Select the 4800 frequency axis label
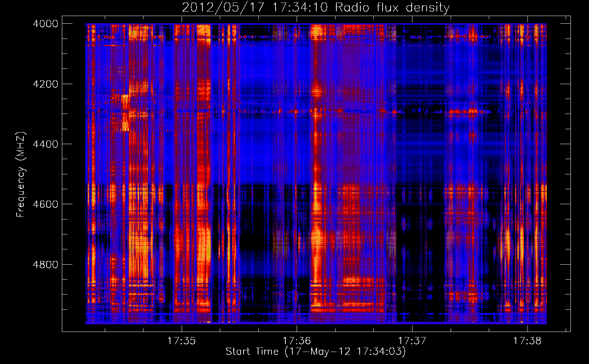Viewport: 589px width, 364px height. [x=46, y=264]
